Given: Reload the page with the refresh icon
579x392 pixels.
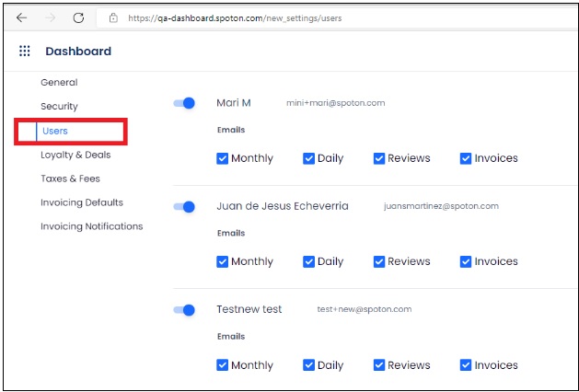Looking at the screenshot, I should [x=78, y=17].
